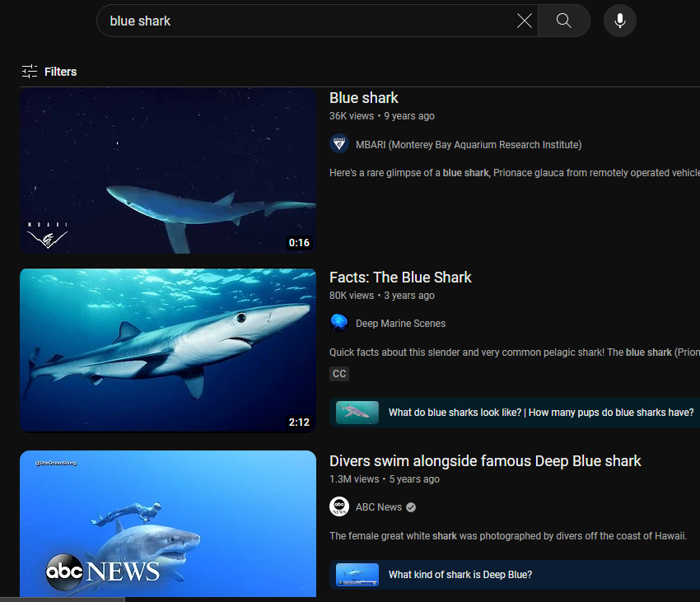The image size is (700, 602).
Task: Click the CC closed captions badge
Action: (339, 374)
